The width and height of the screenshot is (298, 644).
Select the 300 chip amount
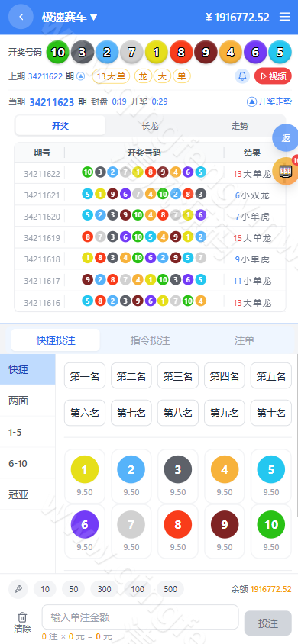105,589
